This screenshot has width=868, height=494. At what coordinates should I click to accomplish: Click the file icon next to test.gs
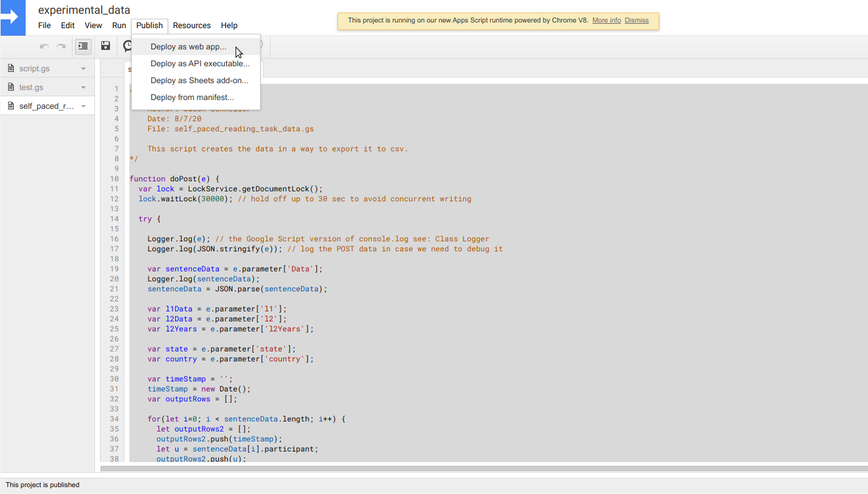coord(10,88)
